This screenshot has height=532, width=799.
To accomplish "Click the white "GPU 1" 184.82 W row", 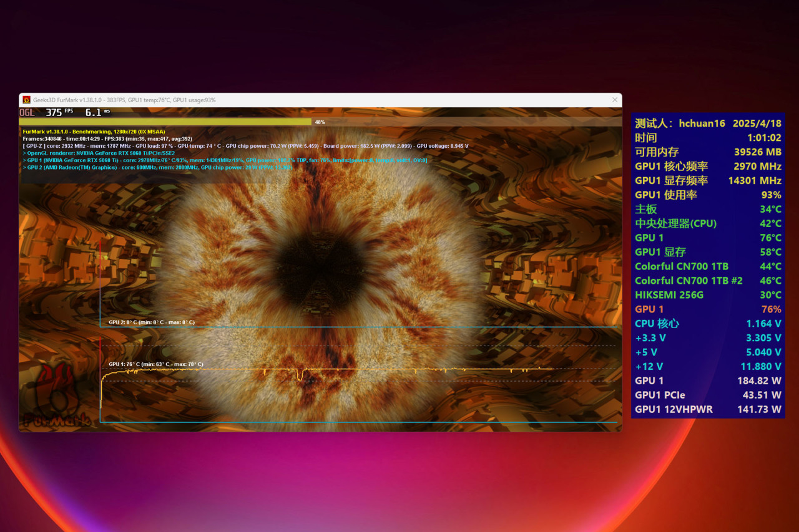I will (x=708, y=381).
